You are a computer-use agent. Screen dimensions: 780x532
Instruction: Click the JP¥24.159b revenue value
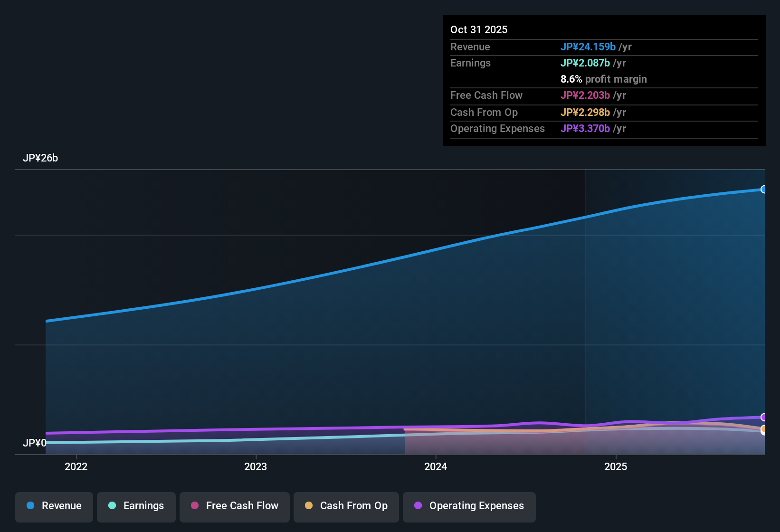588,47
